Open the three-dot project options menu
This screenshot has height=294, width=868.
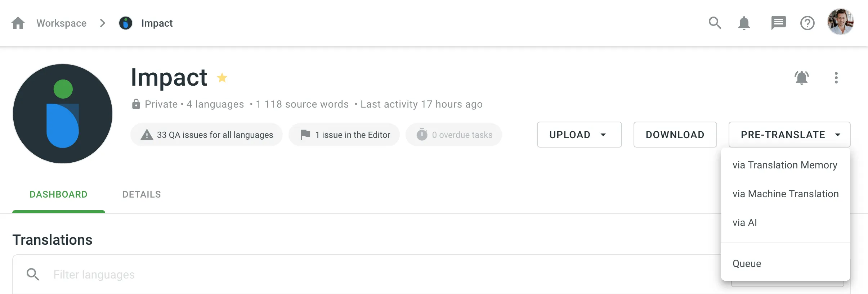836,78
